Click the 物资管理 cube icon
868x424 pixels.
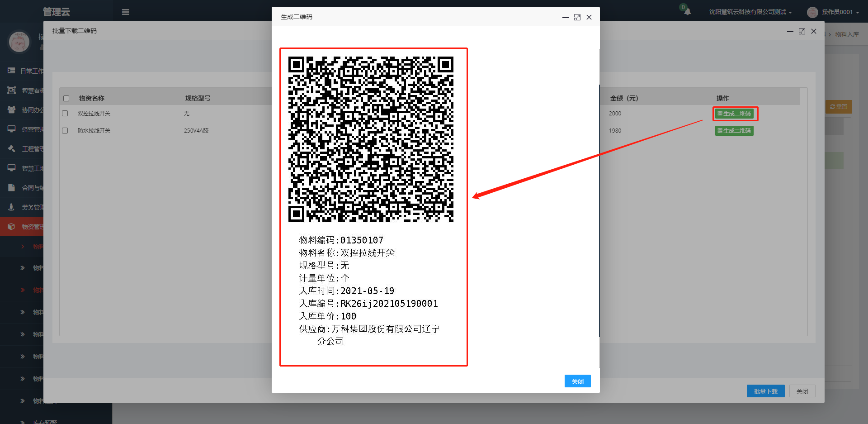click(11, 227)
